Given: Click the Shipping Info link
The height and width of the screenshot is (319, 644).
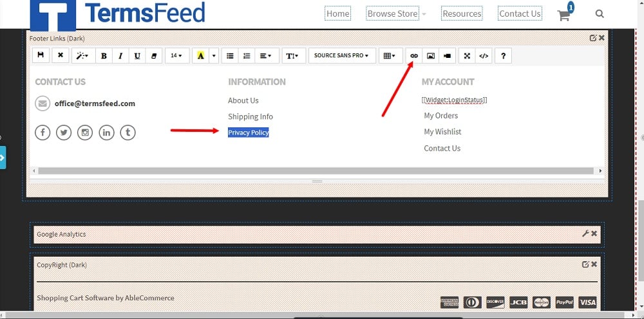Looking at the screenshot, I should tap(250, 116).
